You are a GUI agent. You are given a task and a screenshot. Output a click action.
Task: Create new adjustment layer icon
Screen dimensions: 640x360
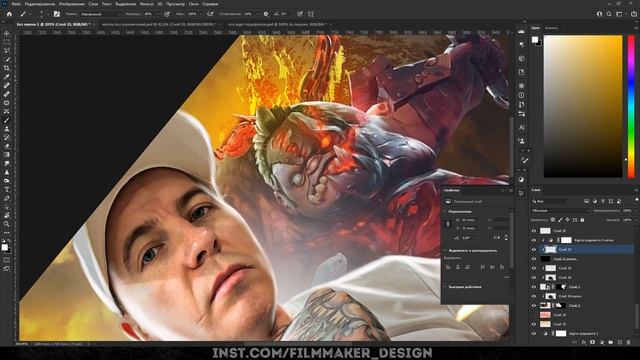[602, 342]
